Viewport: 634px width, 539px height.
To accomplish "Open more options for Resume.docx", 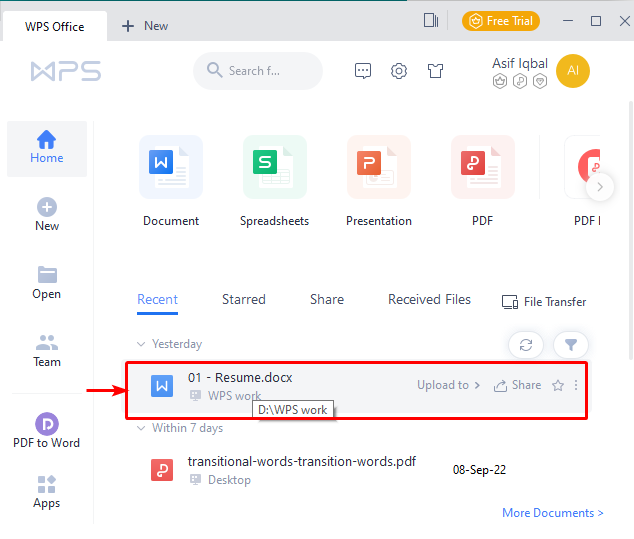I will (x=576, y=385).
